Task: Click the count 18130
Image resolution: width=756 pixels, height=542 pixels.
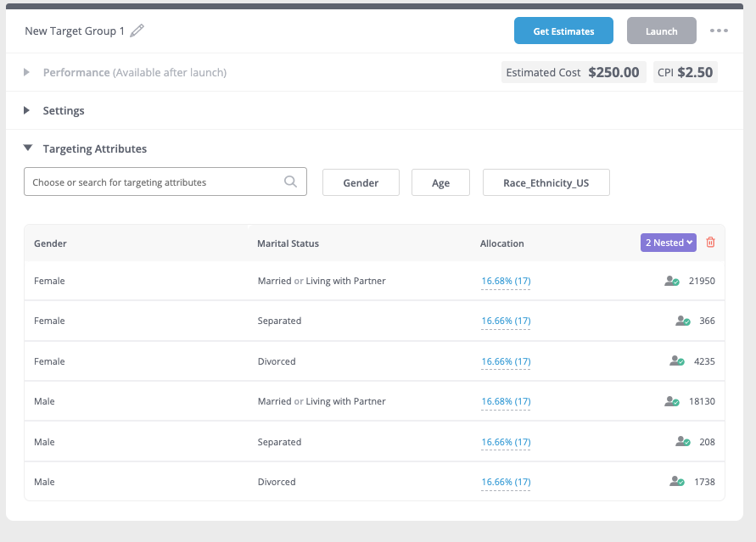Action: (702, 401)
